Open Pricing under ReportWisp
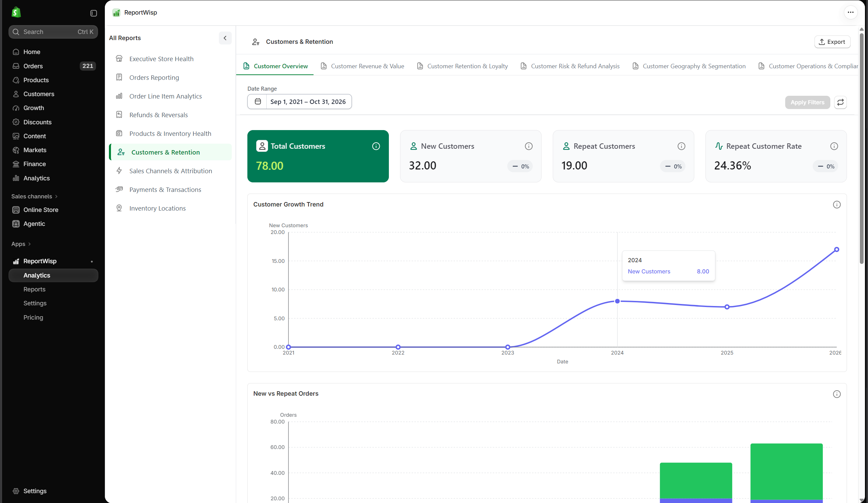The image size is (868, 503). 33,317
